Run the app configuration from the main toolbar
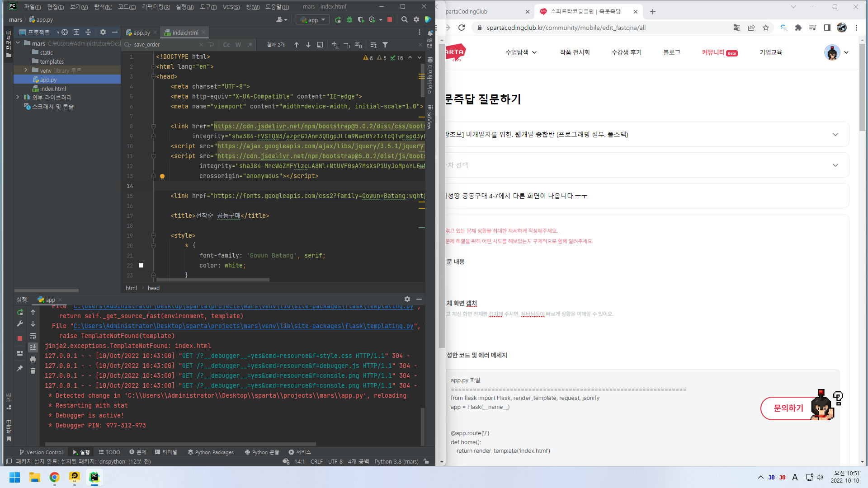Image resolution: width=868 pixels, height=488 pixels. point(338,20)
